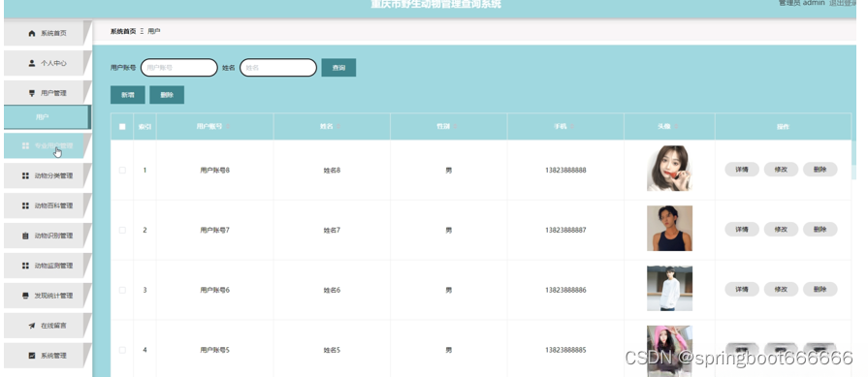
Task: Sort the table by 用户账号 column arrow
Action: coord(228,127)
